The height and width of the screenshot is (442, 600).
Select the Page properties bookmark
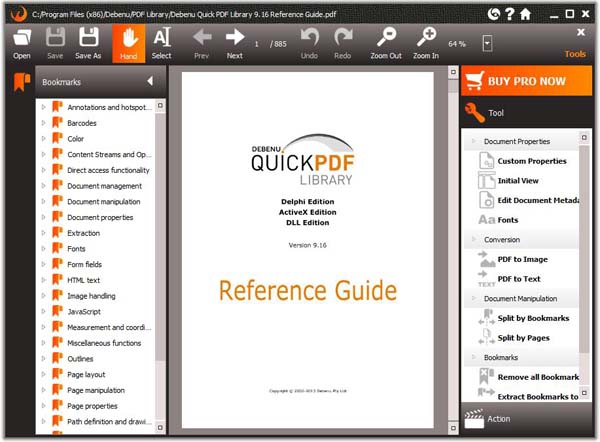pyautogui.click(x=92, y=406)
